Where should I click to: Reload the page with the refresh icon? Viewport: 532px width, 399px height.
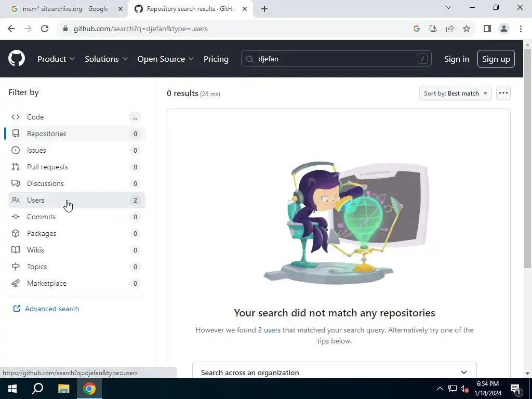[x=45, y=29]
